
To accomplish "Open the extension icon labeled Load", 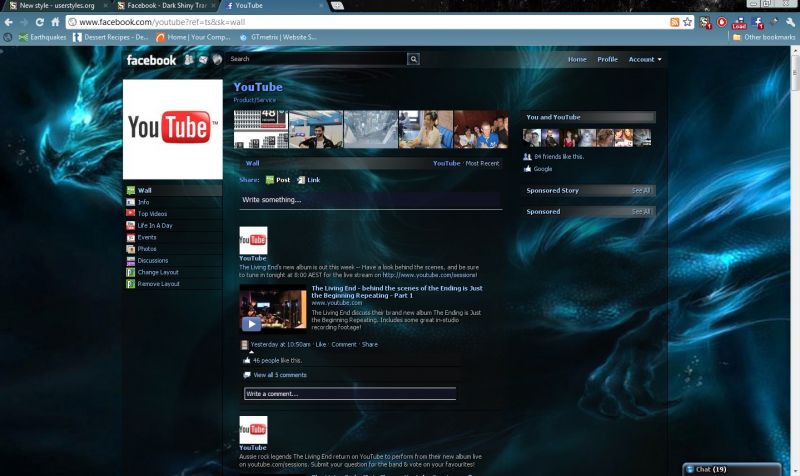I will point(739,22).
